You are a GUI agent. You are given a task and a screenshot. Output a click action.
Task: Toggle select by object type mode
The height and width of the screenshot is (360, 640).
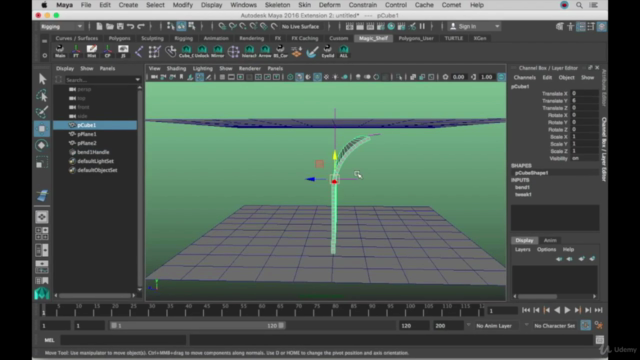pos(181,27)
